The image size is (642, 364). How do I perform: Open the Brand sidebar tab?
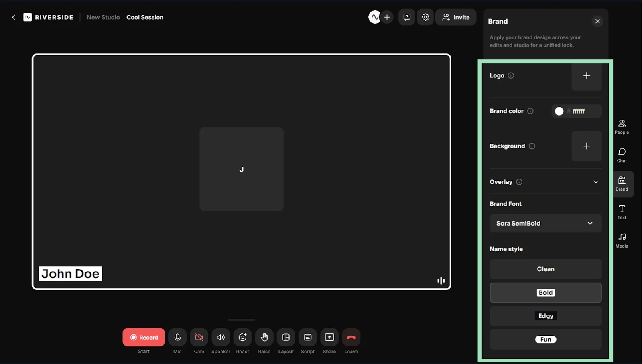click(x=622, y=184)
